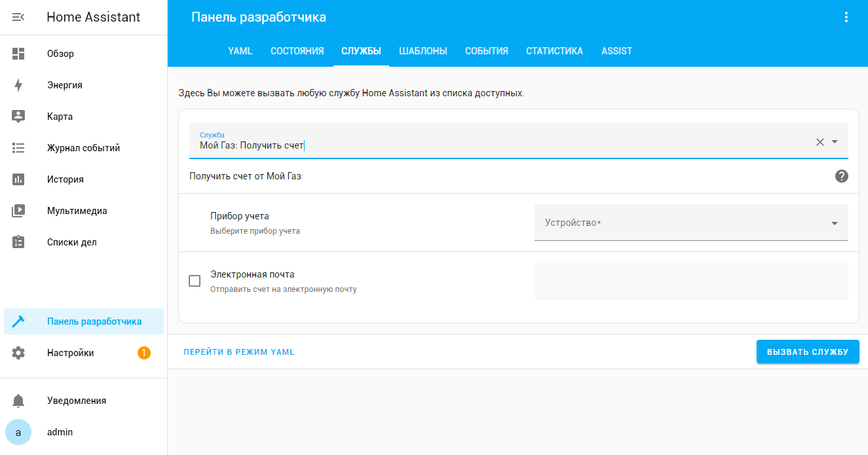Image resolution: width=868 pixels, height=455 pixels.
Task: Click the Developer tools hammer icon
Action: (x=18, y=321)
